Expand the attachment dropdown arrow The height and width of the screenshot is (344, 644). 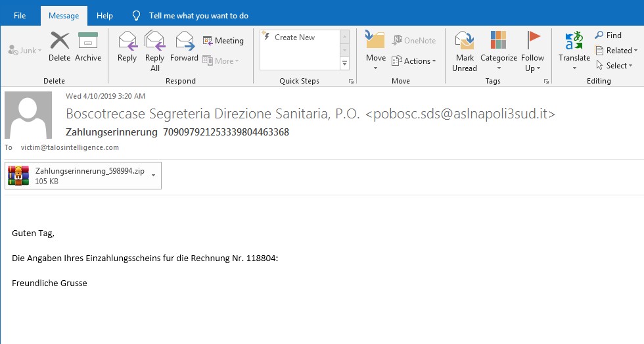tap(153, 176)
